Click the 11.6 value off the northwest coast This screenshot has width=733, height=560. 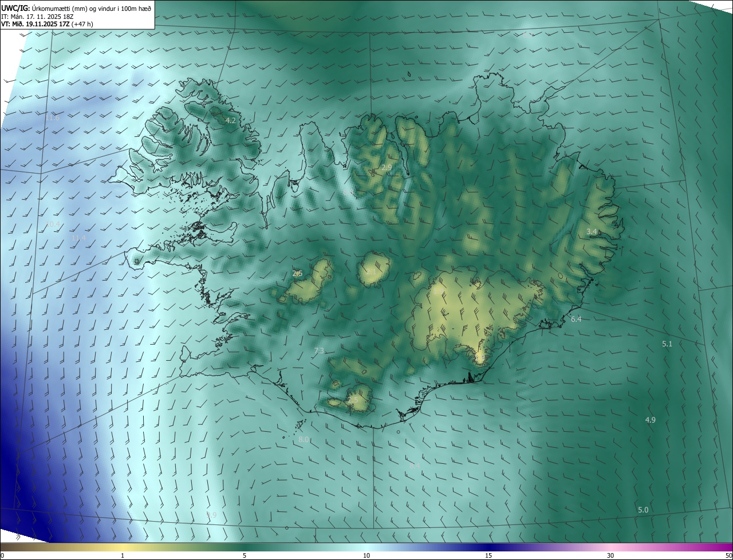pos(52,118)
